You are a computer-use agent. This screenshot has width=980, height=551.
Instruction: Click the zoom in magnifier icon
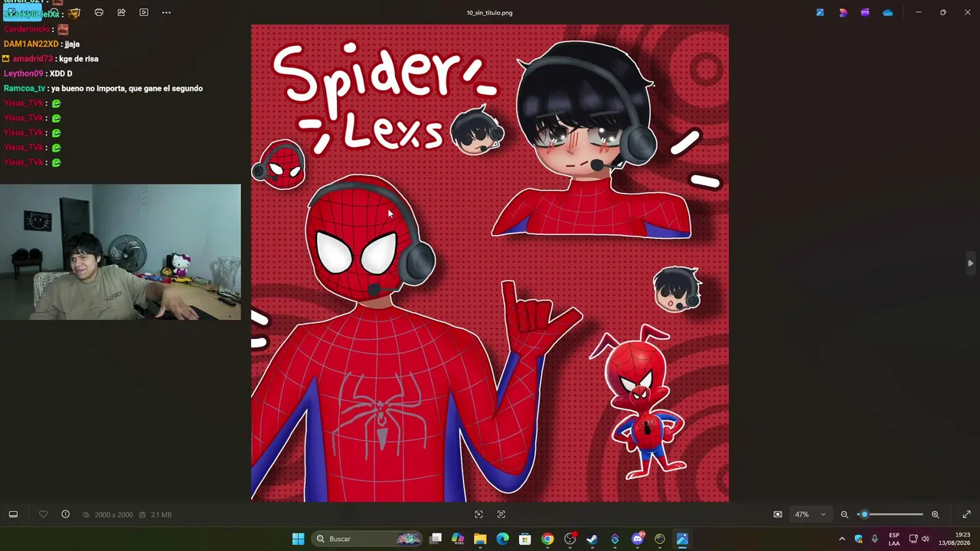click(935, 514)
